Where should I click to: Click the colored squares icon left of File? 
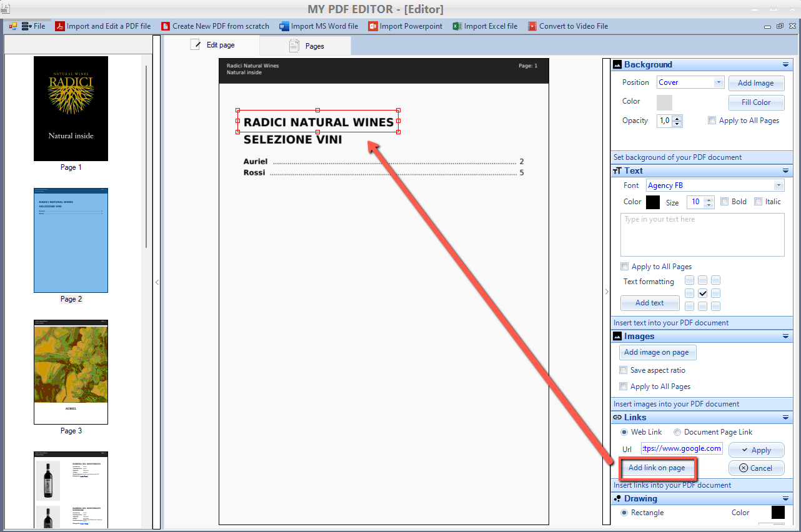pos(13,26)
